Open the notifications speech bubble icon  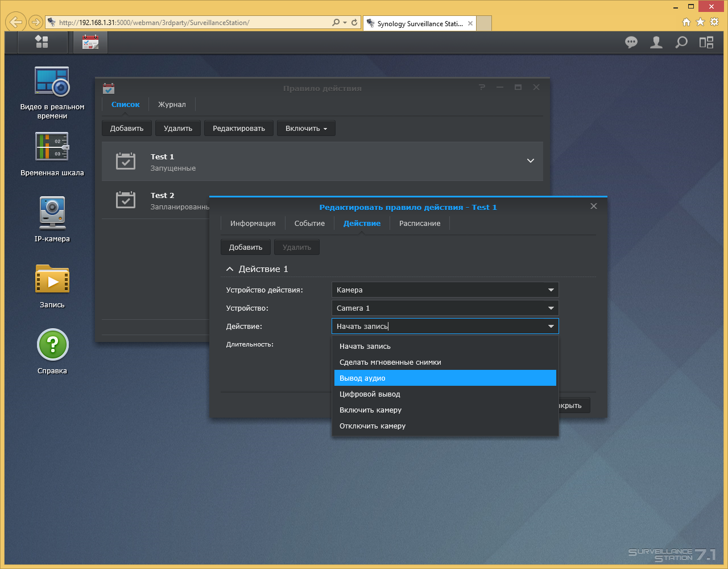coord(631,42)
